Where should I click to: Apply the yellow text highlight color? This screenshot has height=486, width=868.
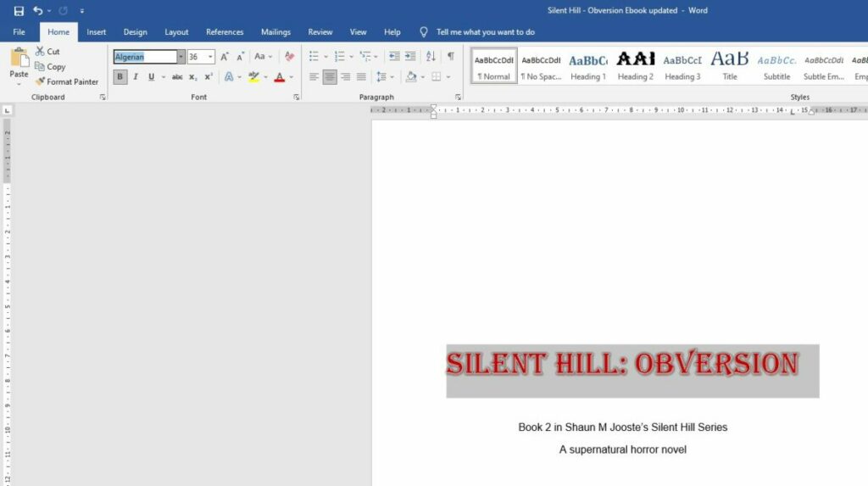(x=253, y=77)
